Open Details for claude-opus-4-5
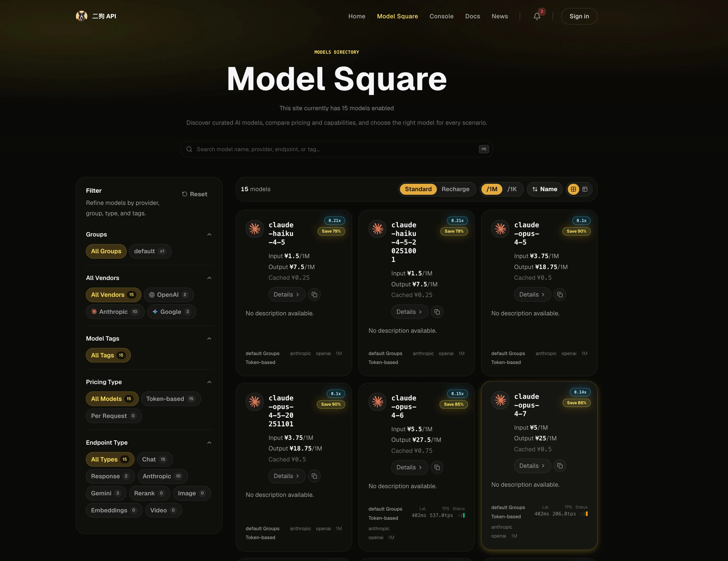 [x=532, y=294]
